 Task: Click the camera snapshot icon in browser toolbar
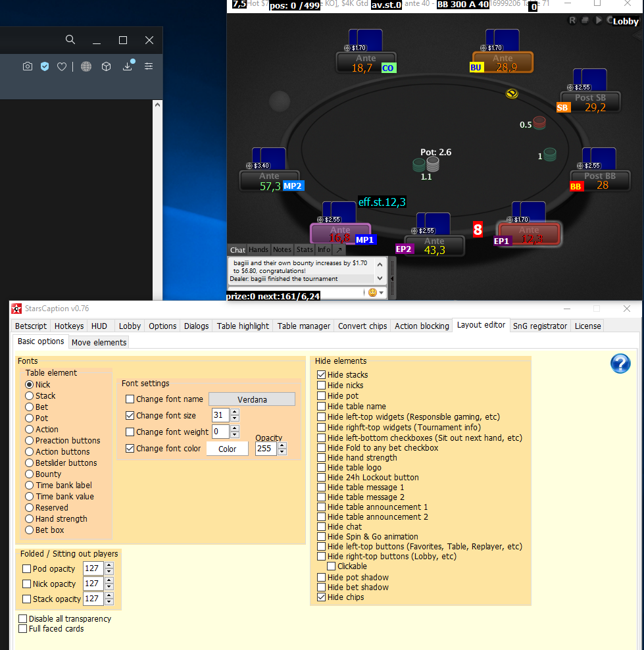click(28, 66)
